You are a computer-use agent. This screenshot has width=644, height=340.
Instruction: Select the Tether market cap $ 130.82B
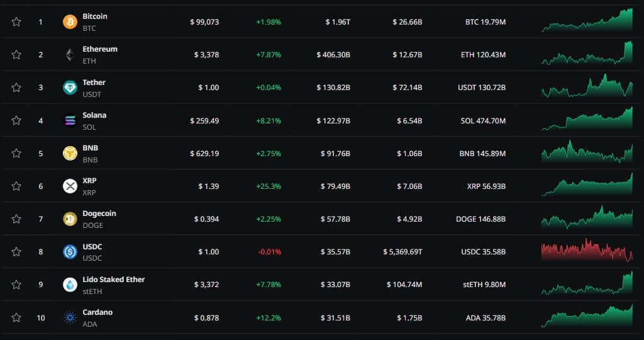[x=333, y=88]
